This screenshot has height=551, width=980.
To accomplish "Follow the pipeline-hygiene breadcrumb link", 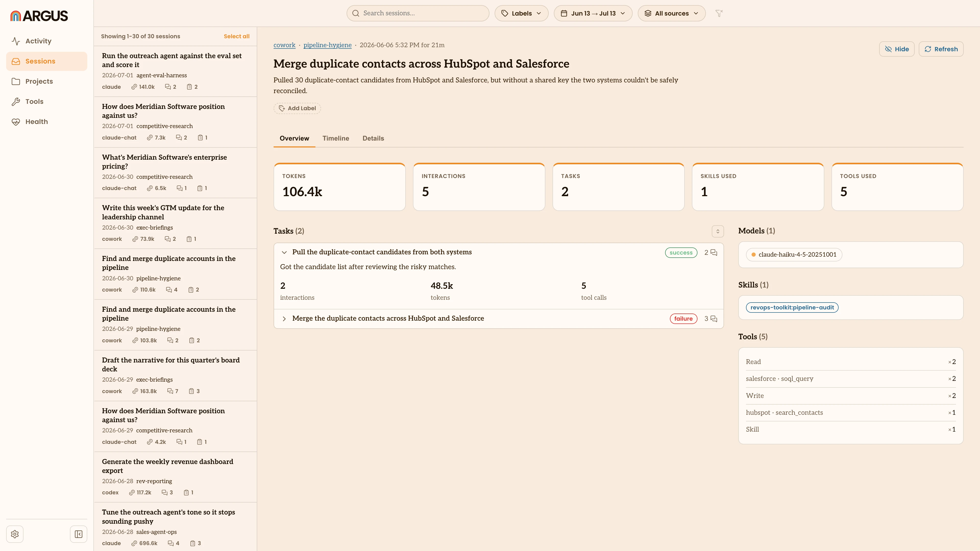I will [327, 45].
